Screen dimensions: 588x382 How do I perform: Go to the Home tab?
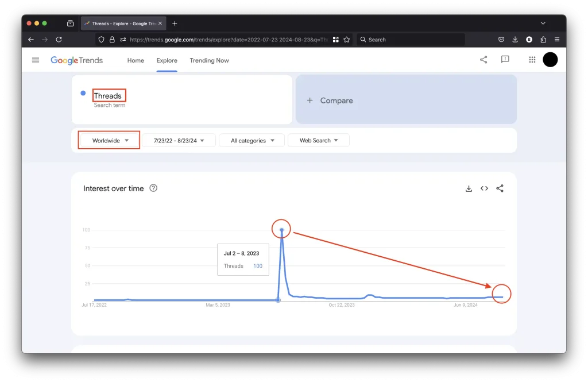tap(136, 60)
